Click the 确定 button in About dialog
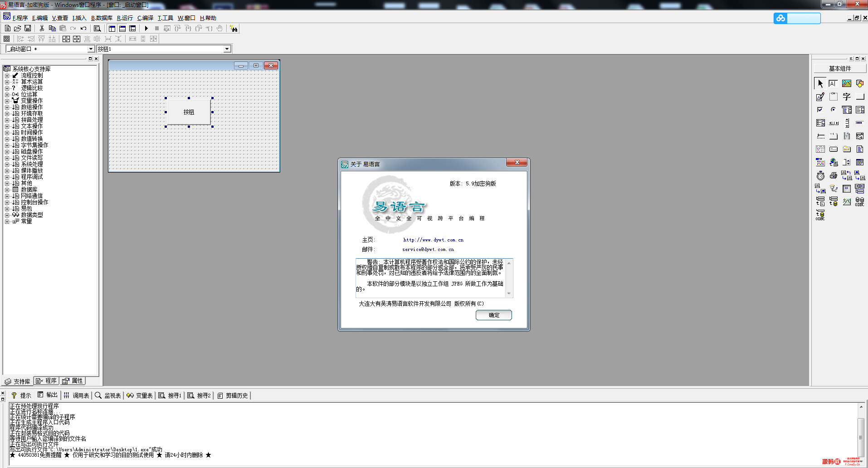Image resolution: width=868 pixels, height=468 pixels. 494,315
